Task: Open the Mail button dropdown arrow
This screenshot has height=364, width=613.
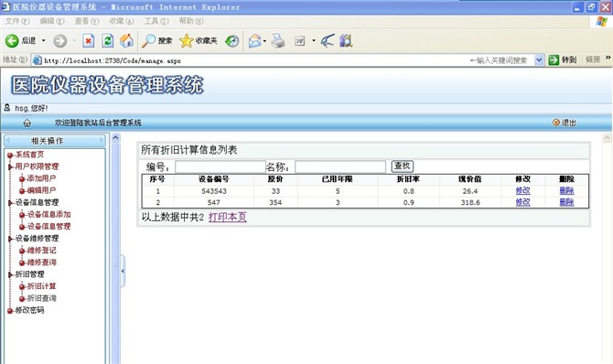Action: point(264,40)
